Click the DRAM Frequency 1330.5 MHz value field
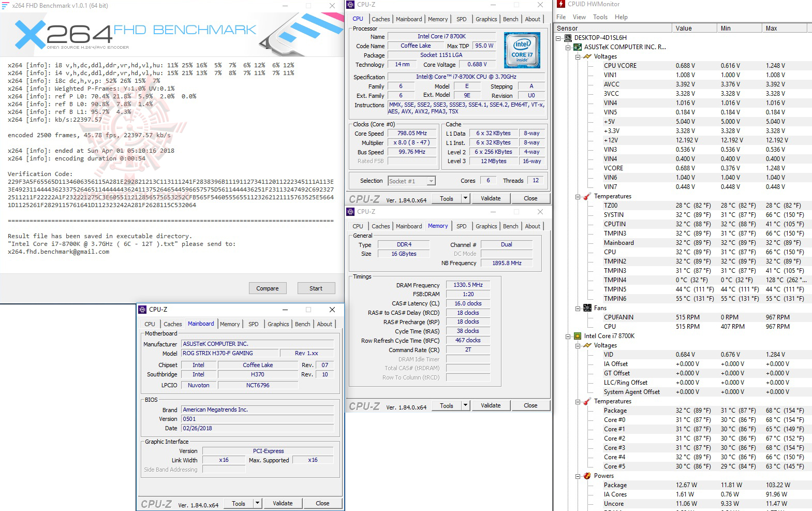The height and width of the screenshot is (511, 812). tap(468, 285)
